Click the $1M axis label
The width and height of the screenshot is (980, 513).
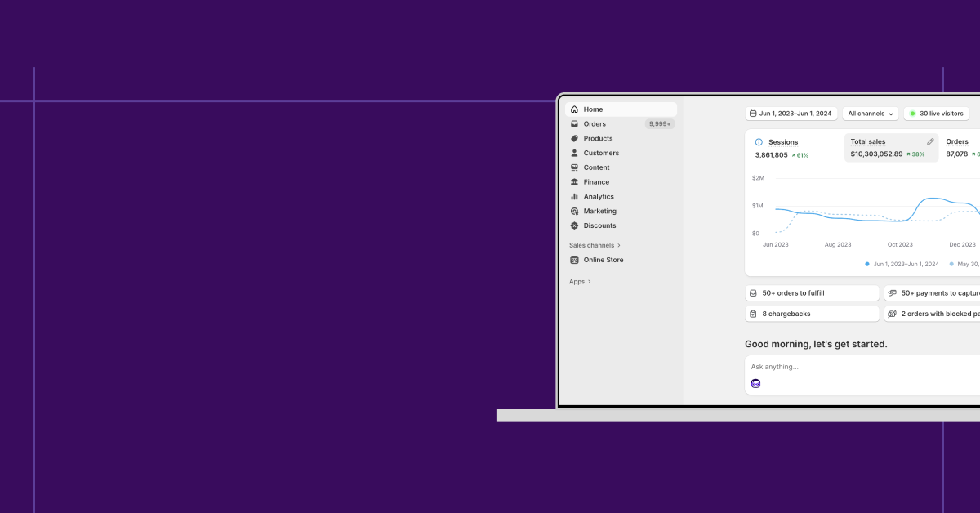click(x=758, y=205)
